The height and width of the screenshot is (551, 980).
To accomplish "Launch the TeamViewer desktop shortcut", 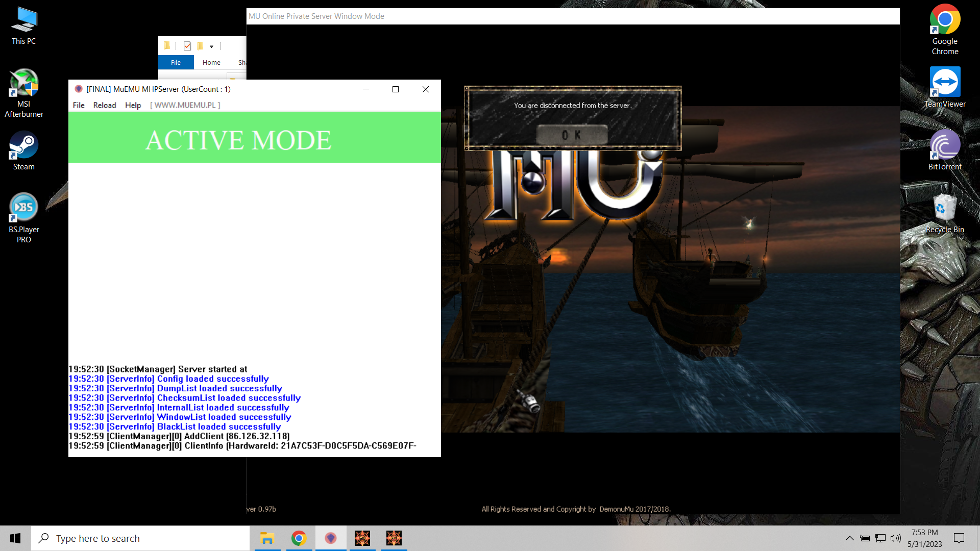I will pos(945,87).
